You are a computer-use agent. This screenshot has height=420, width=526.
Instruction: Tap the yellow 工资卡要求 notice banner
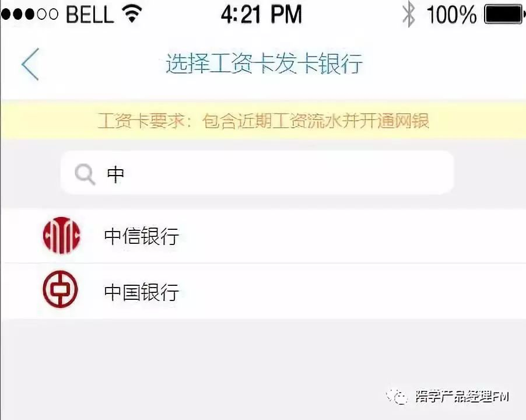263,121
